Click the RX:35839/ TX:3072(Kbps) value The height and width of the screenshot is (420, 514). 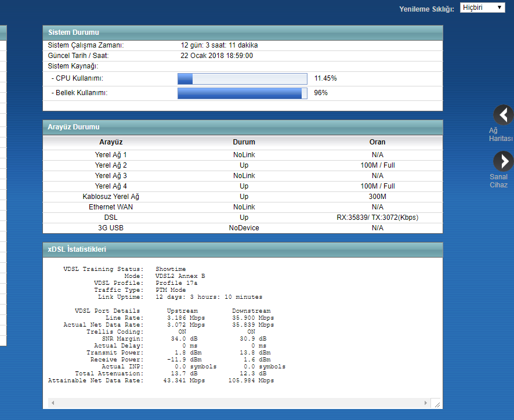click(377, 218)
